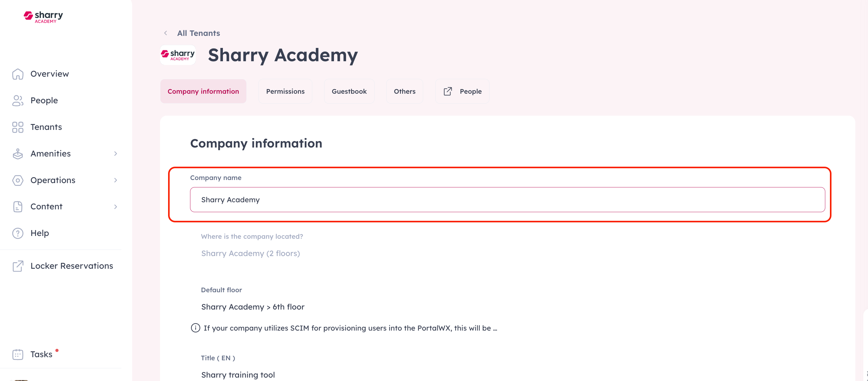Open the external People tab link
868x381 pixels.
pyautogui.click(x=462, y=91)
